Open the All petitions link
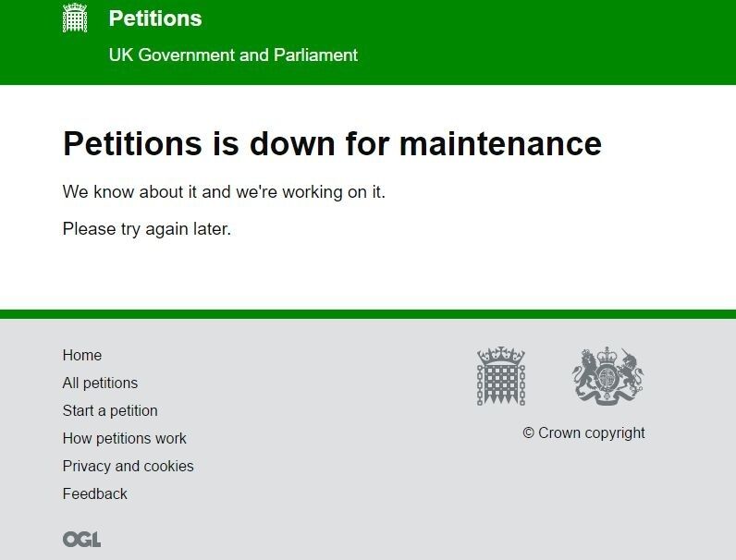Viewport: 736px width, 560px height. 100,383
